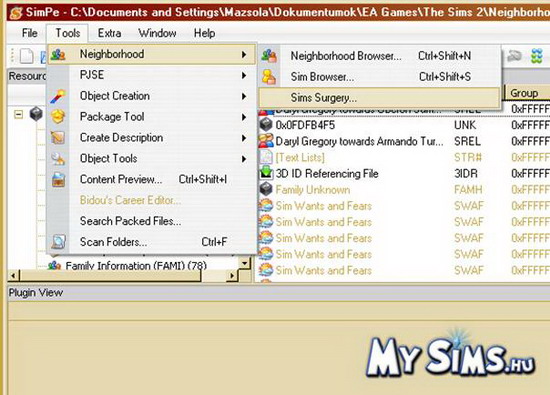Click the Object Creation wand icon
This screenshot has width=550, height=395.
[x=58, y=96]
